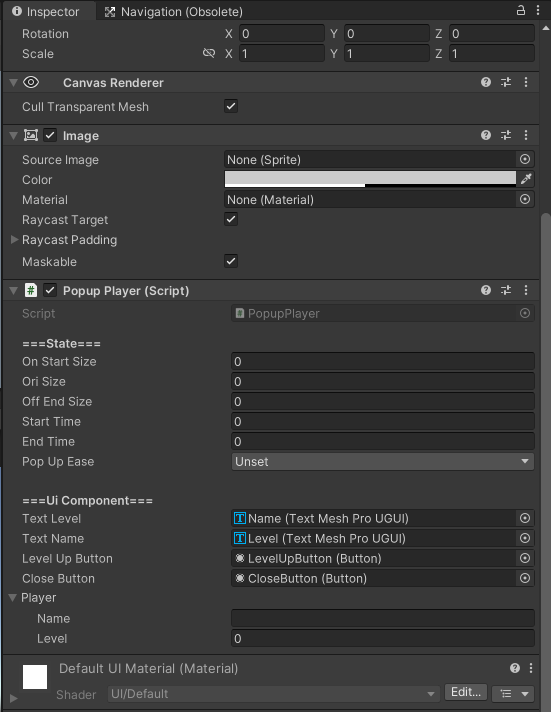Open object picker for Text Level
Image resolution: width=551 pixels, height=712 pixels.
525,518
